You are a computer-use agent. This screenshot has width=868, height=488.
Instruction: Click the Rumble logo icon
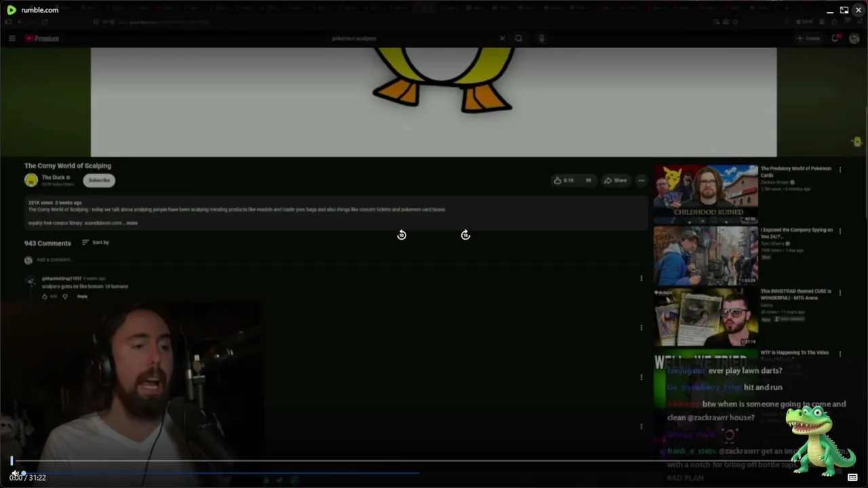(x=12, y=10)
